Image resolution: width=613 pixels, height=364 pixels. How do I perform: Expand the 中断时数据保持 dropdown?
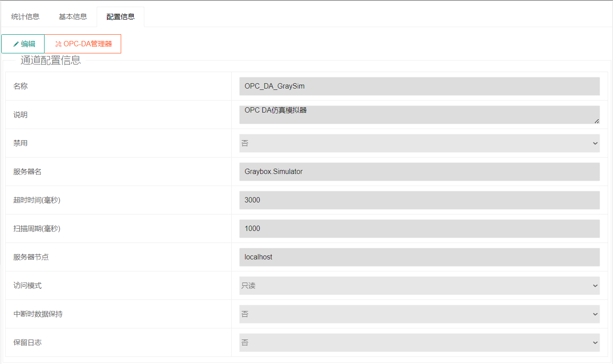419,314
